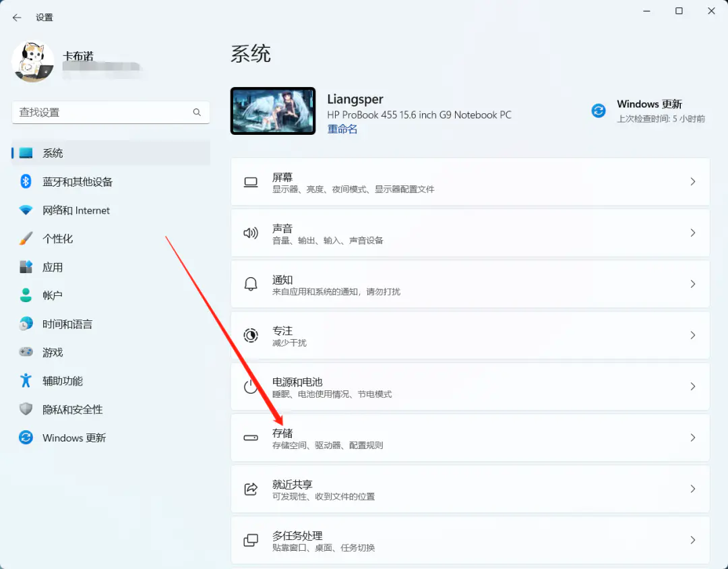728x569 pixels.
Task: Click the back arrow in title bar
Action: click(x=17, y=18)
